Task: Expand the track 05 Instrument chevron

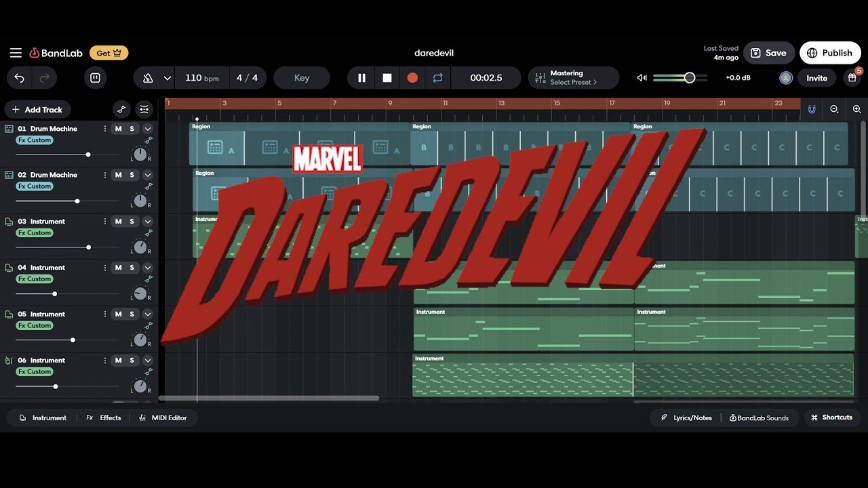Action: click(x=147, y=314)
